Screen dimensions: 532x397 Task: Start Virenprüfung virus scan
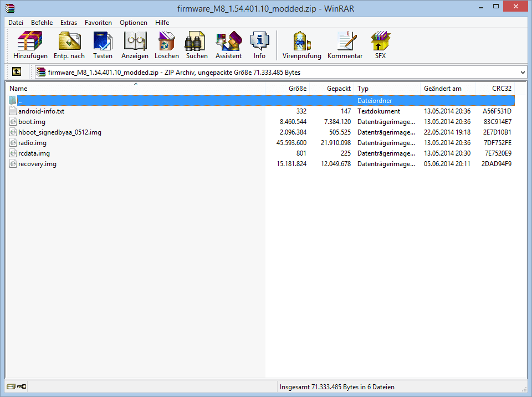301,45
